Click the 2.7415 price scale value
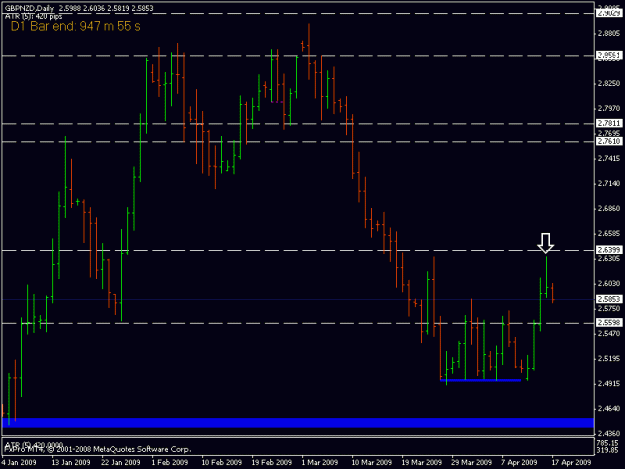 (x=609, y=159)
